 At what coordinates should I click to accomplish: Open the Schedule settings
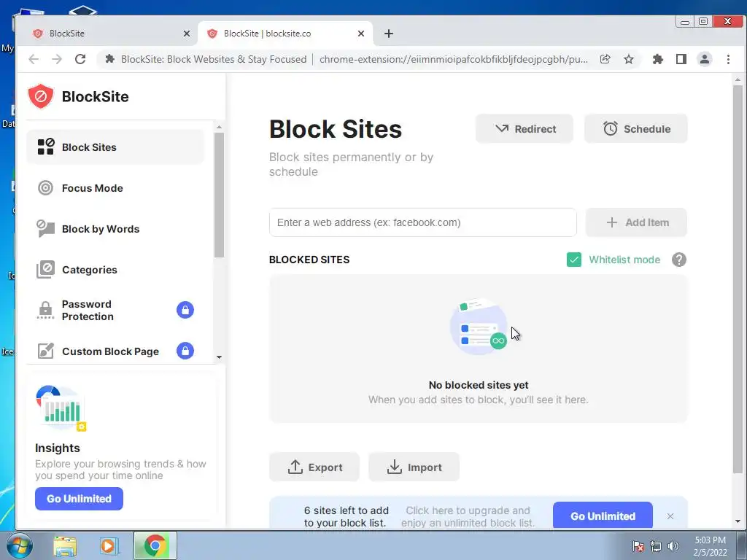point(636,128)
